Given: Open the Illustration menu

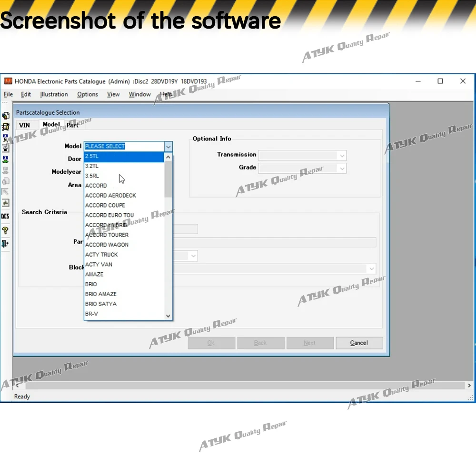Looking at the screenshot, I should pyautogui.click(x=54, y=94).
